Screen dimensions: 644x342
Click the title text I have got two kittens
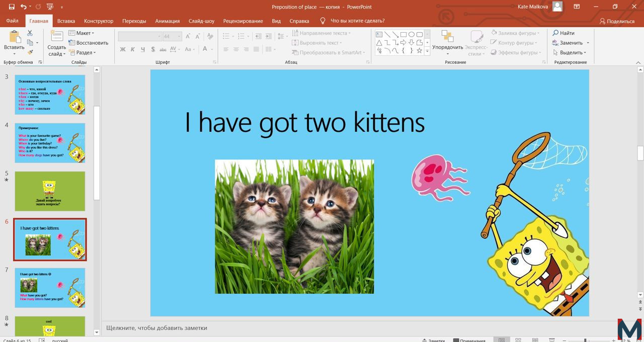pyautogui.click(x=305, y=122)
